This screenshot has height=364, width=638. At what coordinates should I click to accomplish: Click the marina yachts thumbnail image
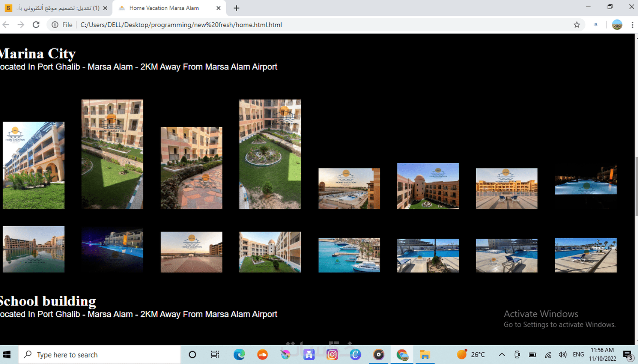point(349,255)
